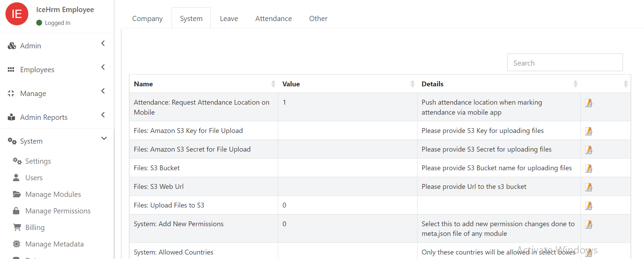
Task: Sort table by Name column
Action: (273, 84)
